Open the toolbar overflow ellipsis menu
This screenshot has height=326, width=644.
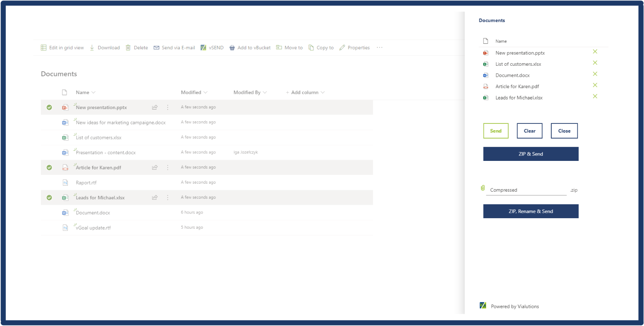pos(379,48)
